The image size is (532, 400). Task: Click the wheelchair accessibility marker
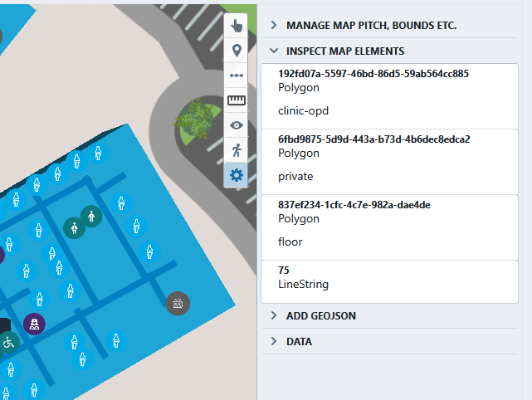coord(8,343)
